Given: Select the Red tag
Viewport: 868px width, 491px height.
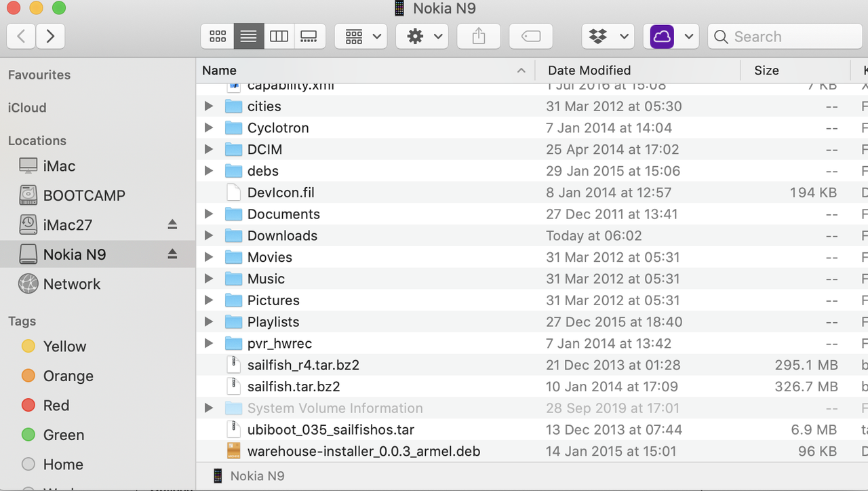Looking at the screenshot, I should (45, 406).
